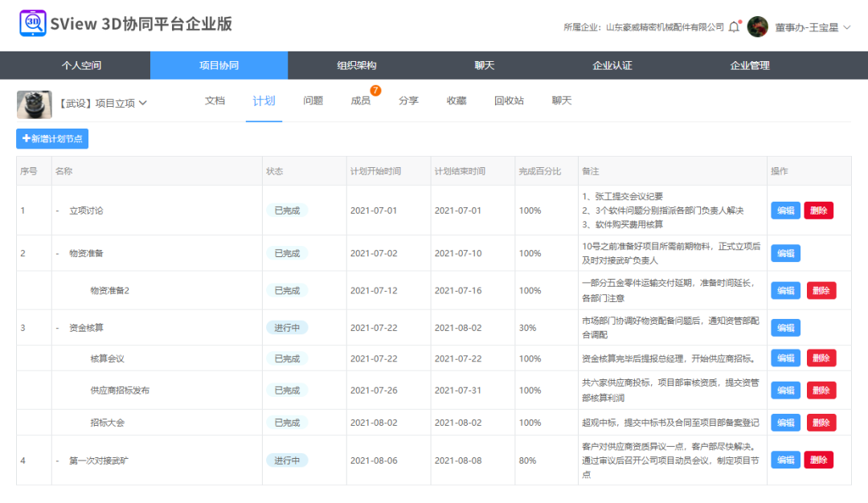Click the project thumbnail avatar beside 【武设】项目立项
The height and width of the screenshot is (503, 868).
pyautogui.click(x=34, y=104)
